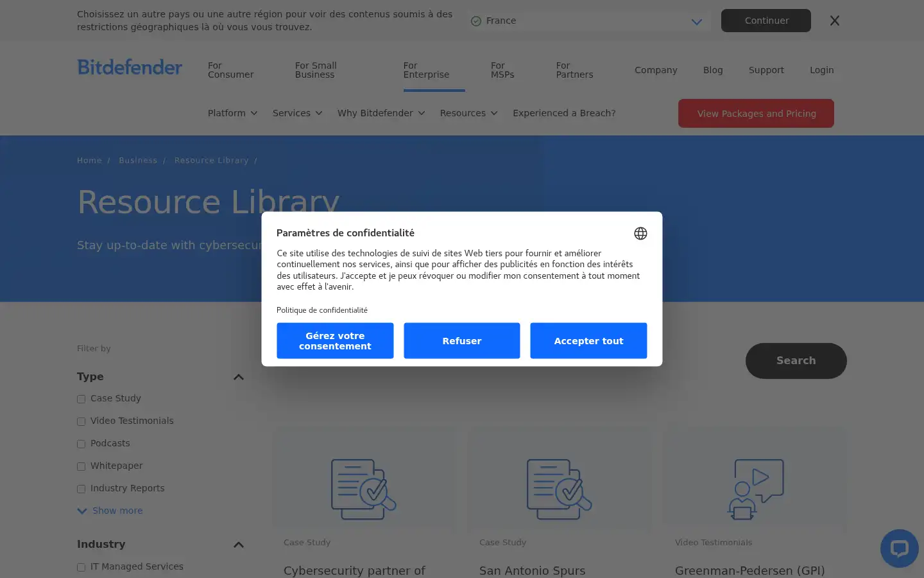Check the Whitepaper filter
The height and width of the screenshot is (578, 924).
click(x=81, y=466)
